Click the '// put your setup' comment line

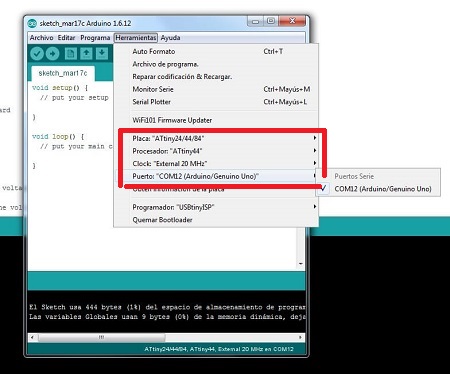[x=74, y=98]
